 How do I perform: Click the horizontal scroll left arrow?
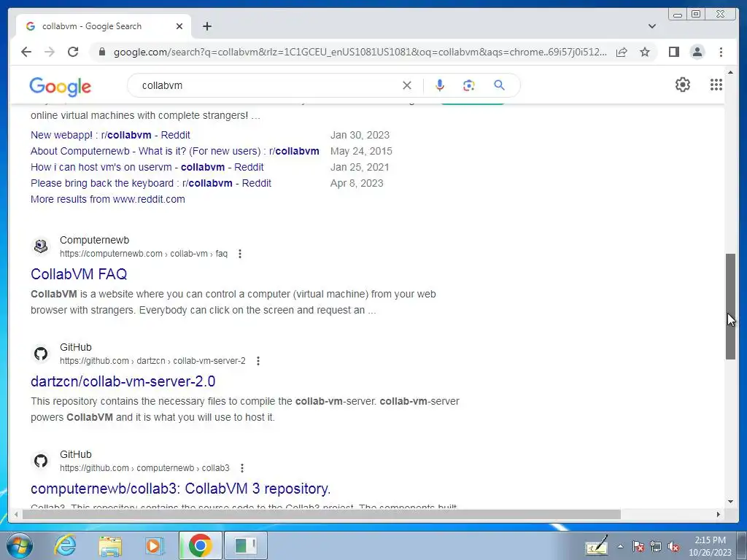click(x=16, y=514)
